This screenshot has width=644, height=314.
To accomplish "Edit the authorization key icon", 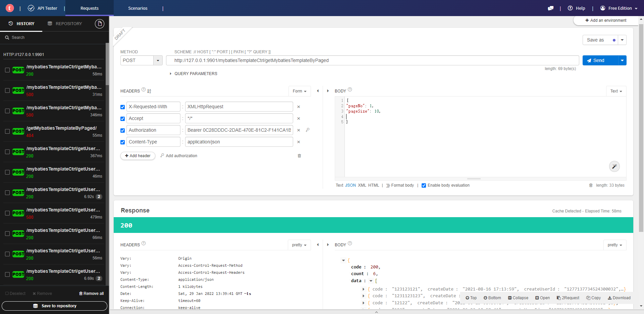I will click(x=308, y=130).
